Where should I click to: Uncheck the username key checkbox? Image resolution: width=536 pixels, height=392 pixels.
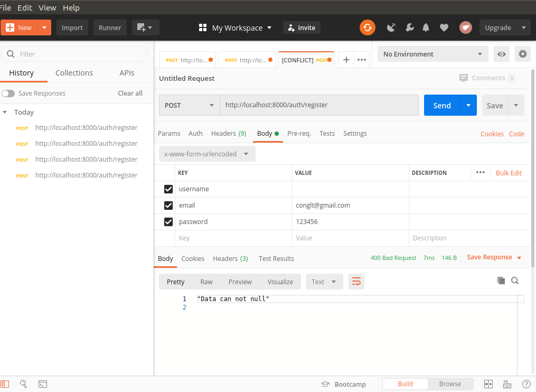tap(168, 189)
